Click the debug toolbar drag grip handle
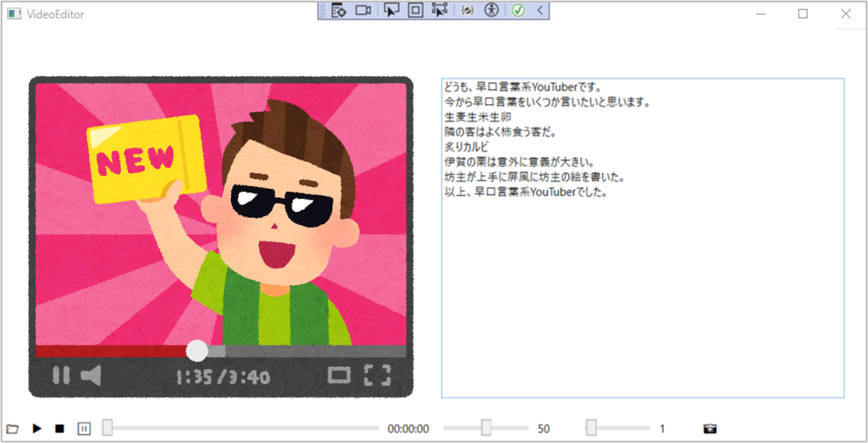Viewport: 868px width, 443px height. point(323,10)
